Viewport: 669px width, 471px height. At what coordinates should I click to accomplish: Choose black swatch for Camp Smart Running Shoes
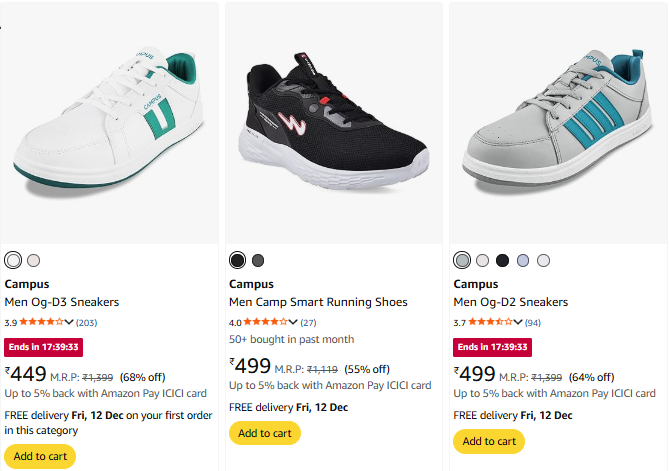(237, 260)
